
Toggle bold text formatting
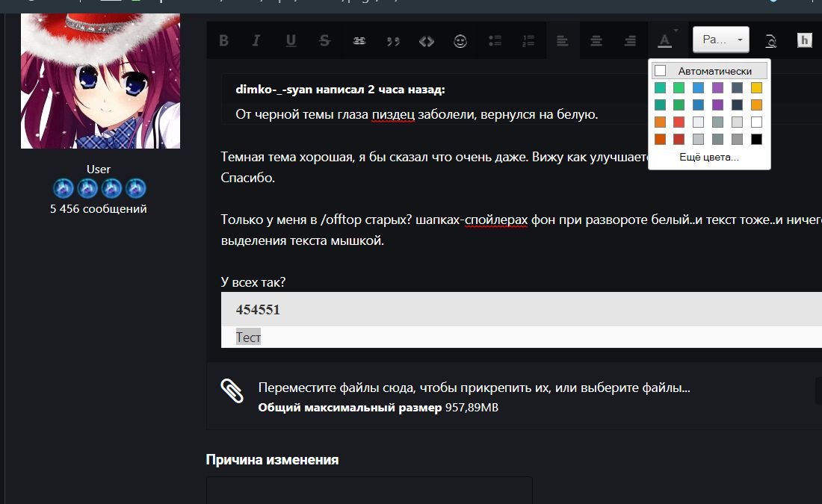223,40
